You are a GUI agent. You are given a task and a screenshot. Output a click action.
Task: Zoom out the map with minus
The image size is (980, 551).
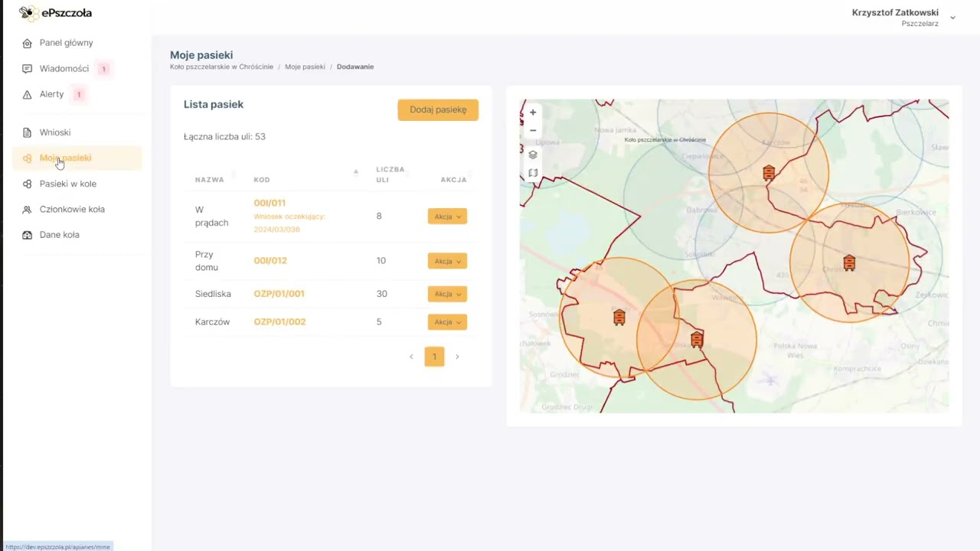coord(533,130)
